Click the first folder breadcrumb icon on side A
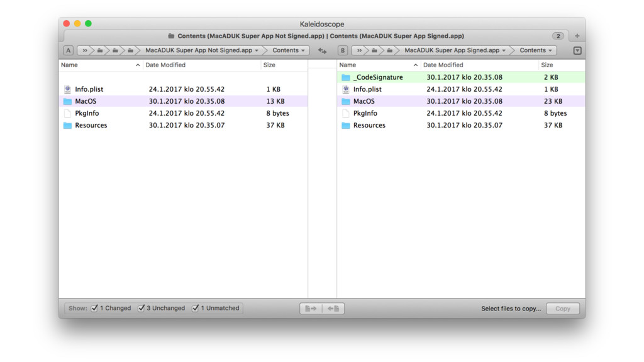The width and height of the screenshot is (644, 362). coord(100,50)
